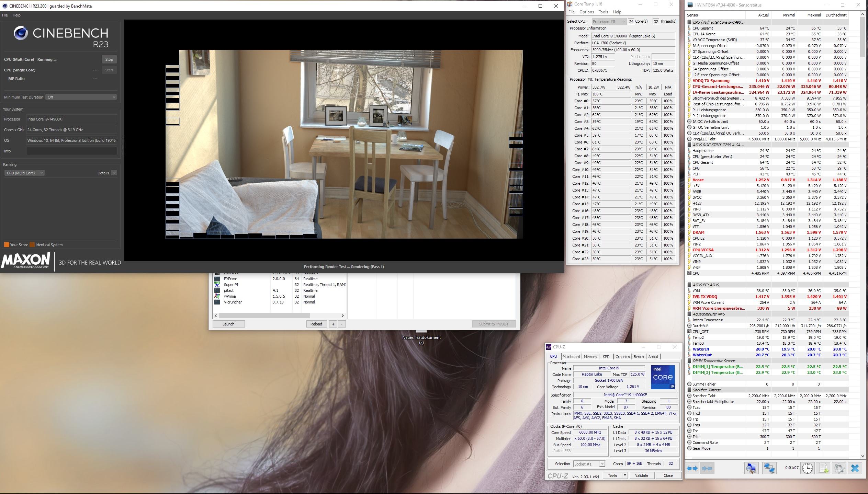Open CPU-Z Tools dropdown arrow

(x=625, y=475)
